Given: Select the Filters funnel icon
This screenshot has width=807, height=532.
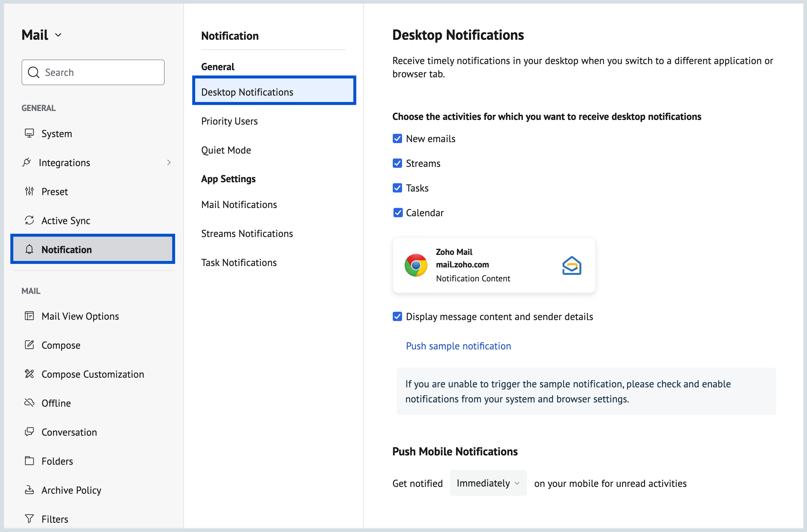Looking at the screenshot, I should 29,518.
